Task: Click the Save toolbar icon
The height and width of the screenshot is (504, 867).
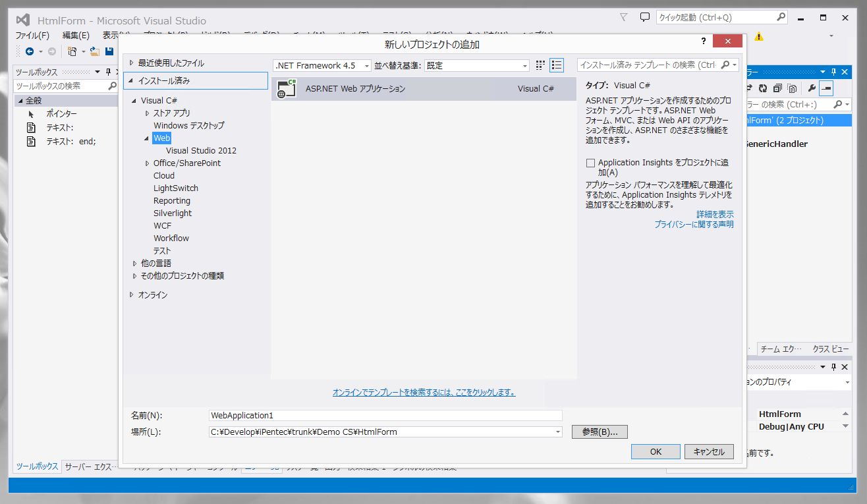Action: (109, 51)
